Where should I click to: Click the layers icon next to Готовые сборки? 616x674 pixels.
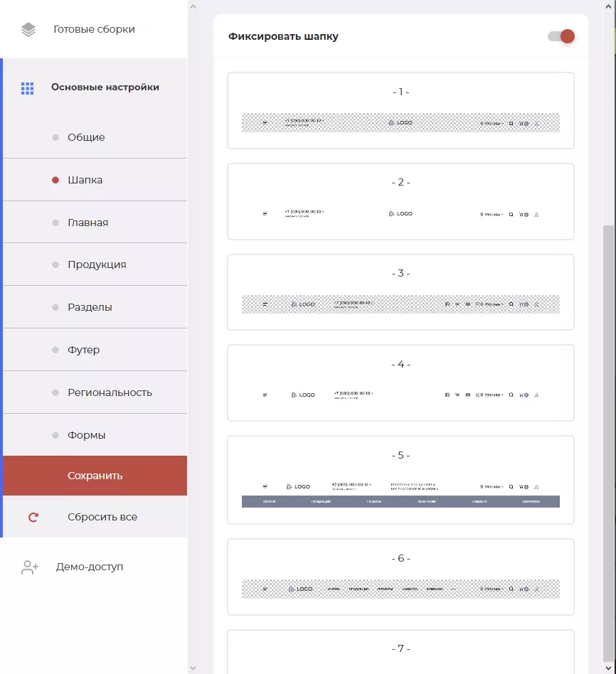pyautogui.click(x=28, y=30)
